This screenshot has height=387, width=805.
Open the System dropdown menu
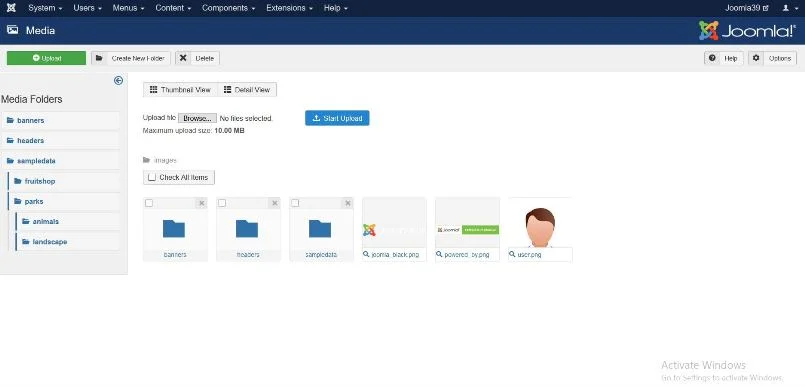click(45, 8)
